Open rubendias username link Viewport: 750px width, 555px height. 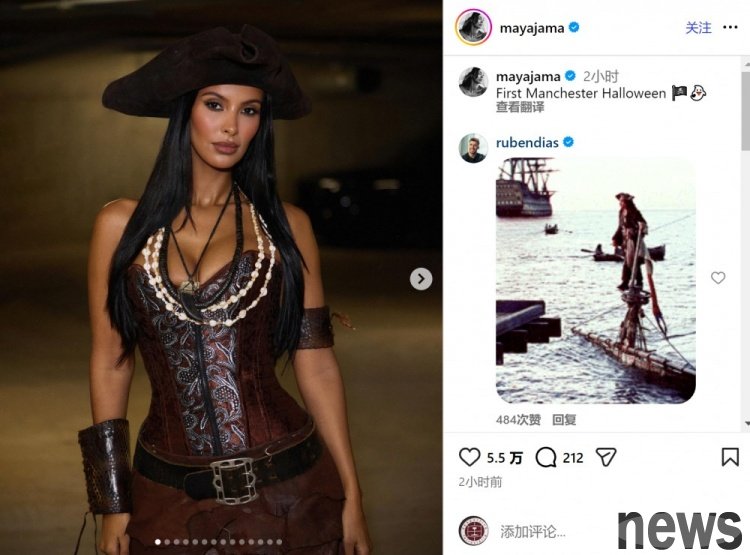pyautogui.click(x=527, y=143)
